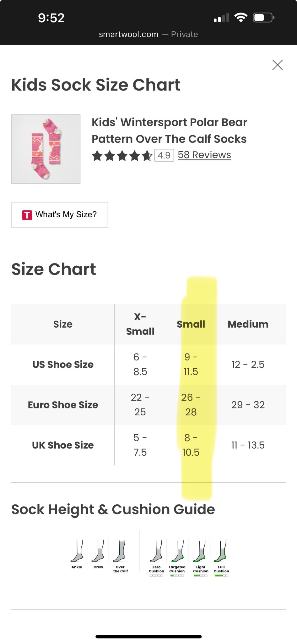
Task: Click the five-star rating display
Action: (x=122, y=156)
